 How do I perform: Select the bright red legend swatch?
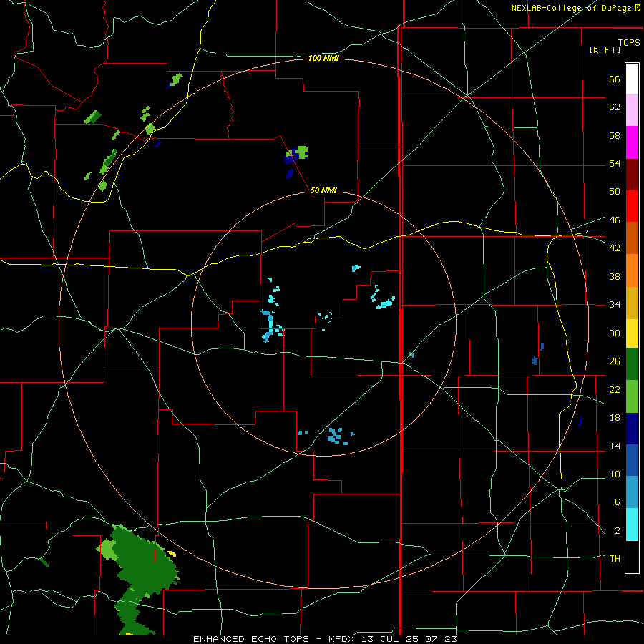[632, 206]
